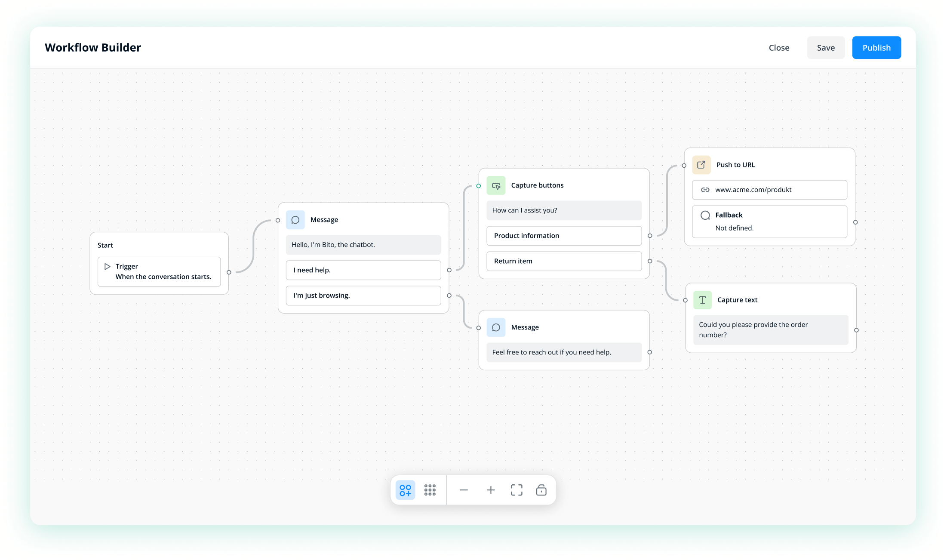The height and width of the screenshot is (560, 947).
Task: Click the Return item button option
Action: [x=564, y=261]
